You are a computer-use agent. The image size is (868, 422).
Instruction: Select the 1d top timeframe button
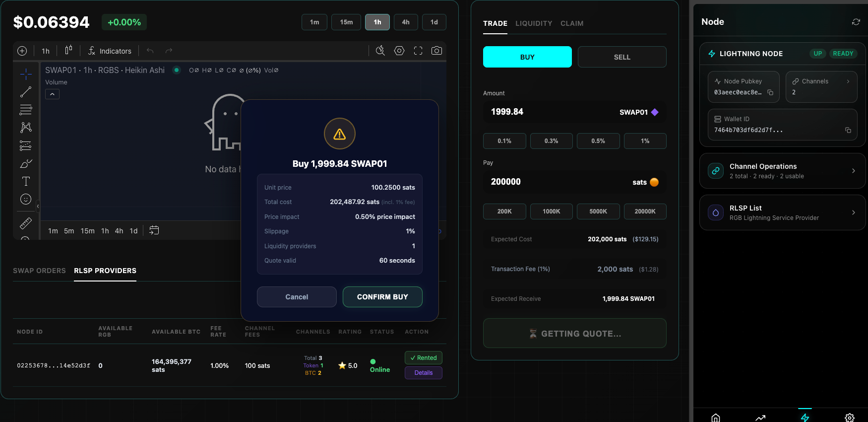pyautogui.click(x=434, y=22)
